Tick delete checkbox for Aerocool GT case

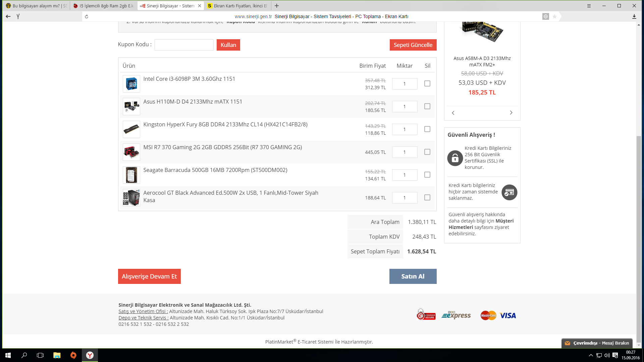tap(427, 197)
